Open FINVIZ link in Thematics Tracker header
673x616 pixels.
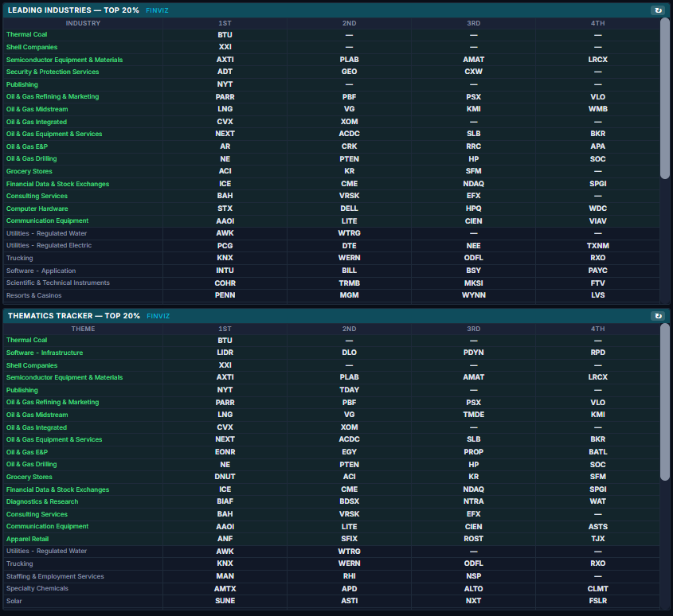158,316
